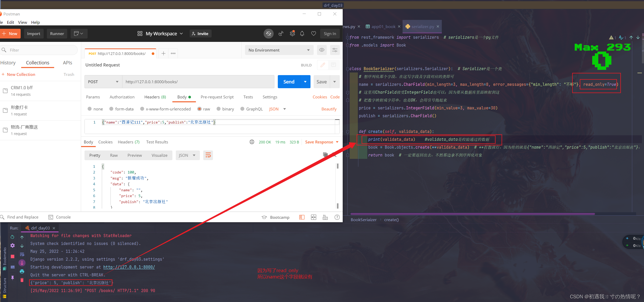Select the form-data body option
This screenshot has height=302, width=644.
click(121, 109)
